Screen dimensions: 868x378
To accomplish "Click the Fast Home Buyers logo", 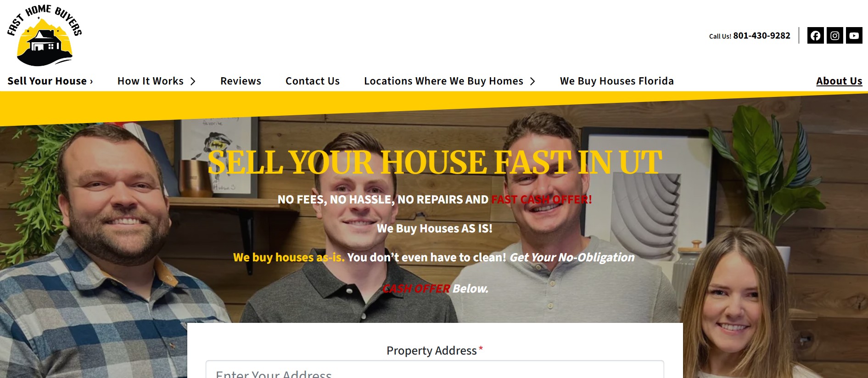I will pyautogui.click(x=45, y=35).
